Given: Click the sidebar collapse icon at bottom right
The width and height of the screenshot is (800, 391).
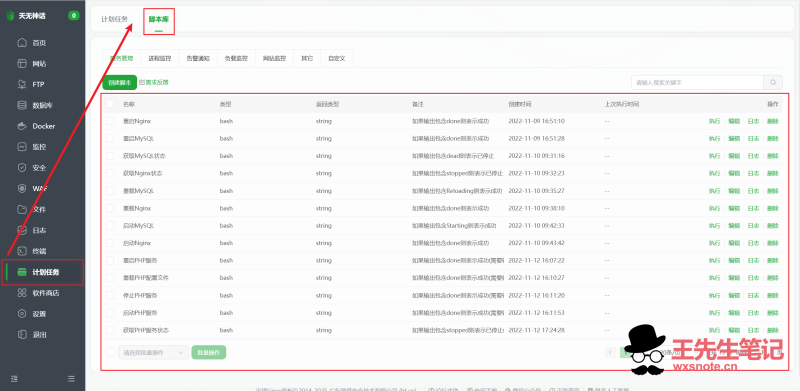Looking at the screenshot, I should [71, 379].
